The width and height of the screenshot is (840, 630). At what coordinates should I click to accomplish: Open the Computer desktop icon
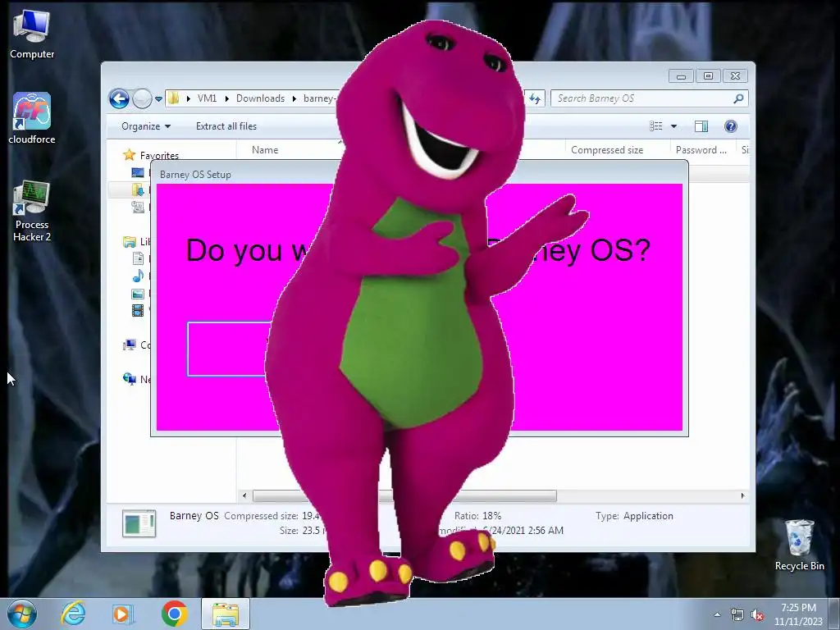tap(32, 34)
